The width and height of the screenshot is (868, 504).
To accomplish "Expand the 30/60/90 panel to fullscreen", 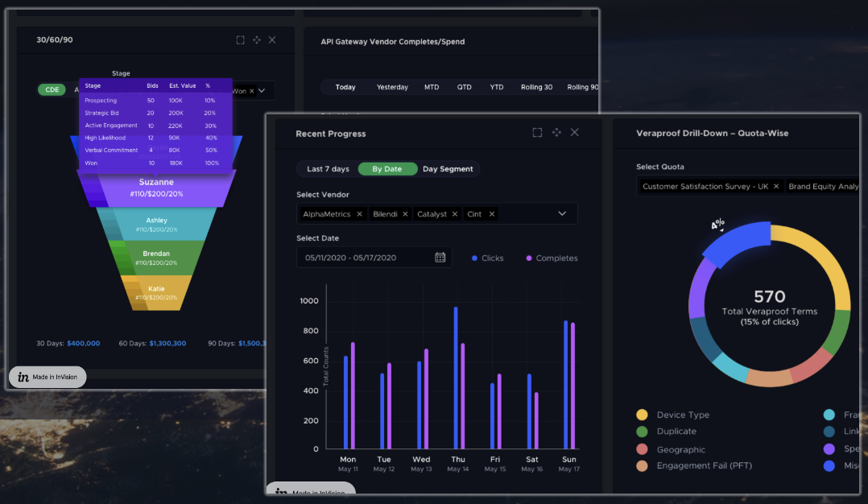I will pyautogui.click(x=240, y=39).
